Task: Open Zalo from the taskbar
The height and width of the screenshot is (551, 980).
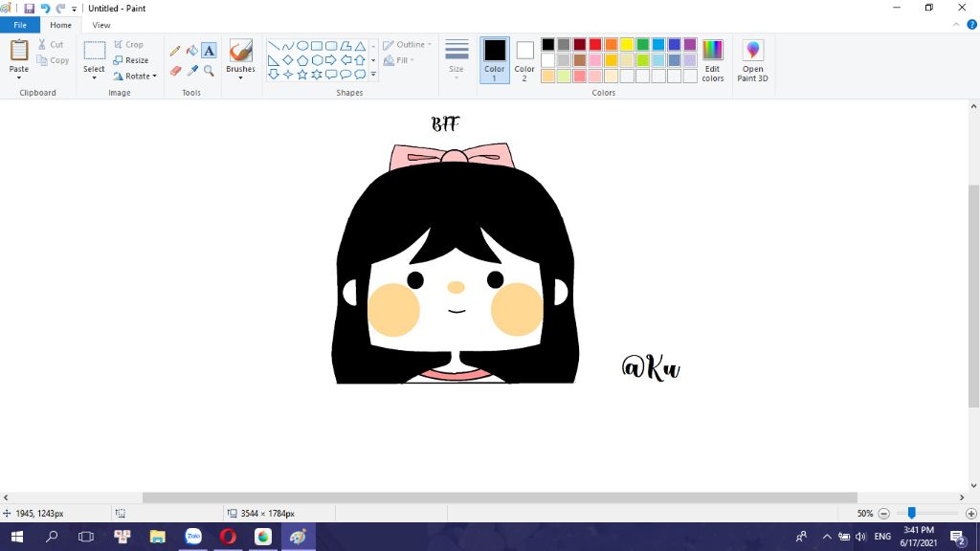Action: pyautogui.click(x=193, y=537)
